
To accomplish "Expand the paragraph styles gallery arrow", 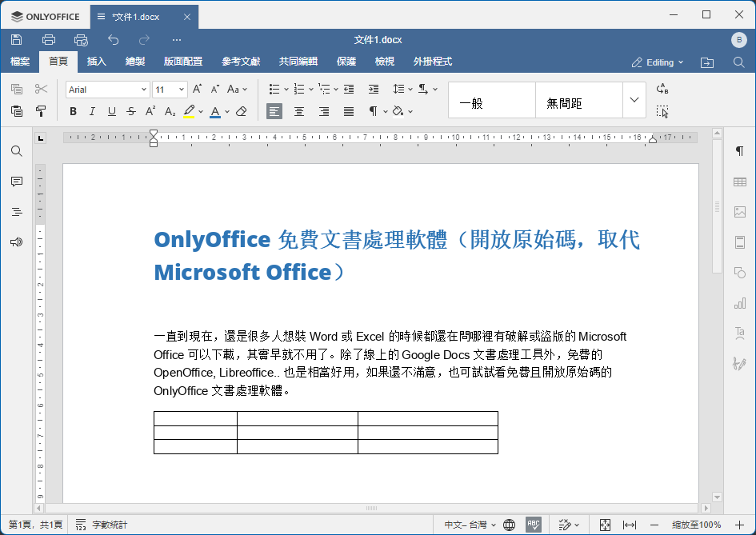I will click(634, 100).
